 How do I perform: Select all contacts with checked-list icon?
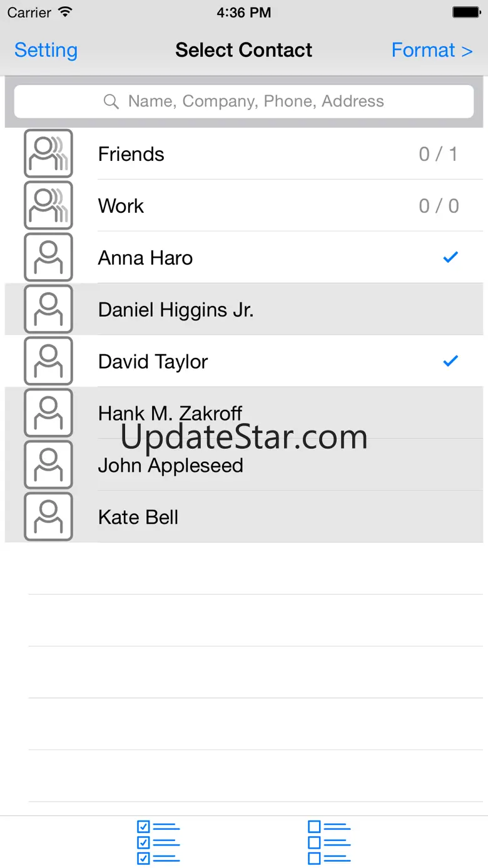click(x=158, y=842)
